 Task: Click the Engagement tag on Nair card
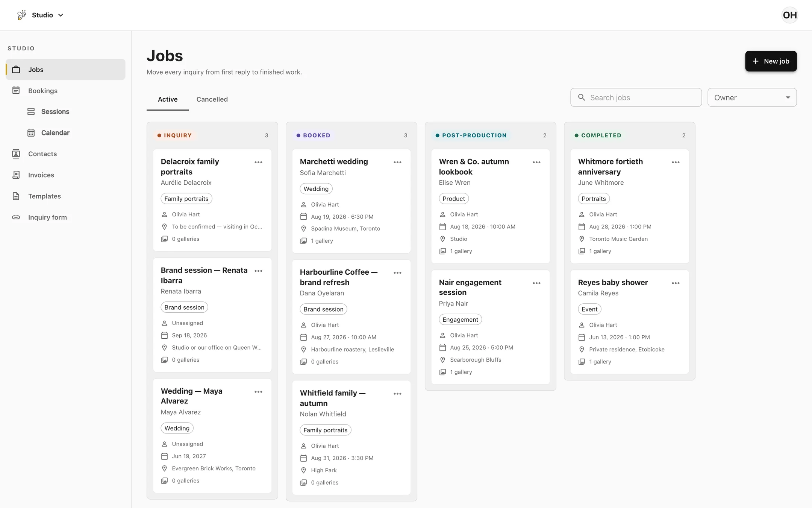(x=460, y=319)
